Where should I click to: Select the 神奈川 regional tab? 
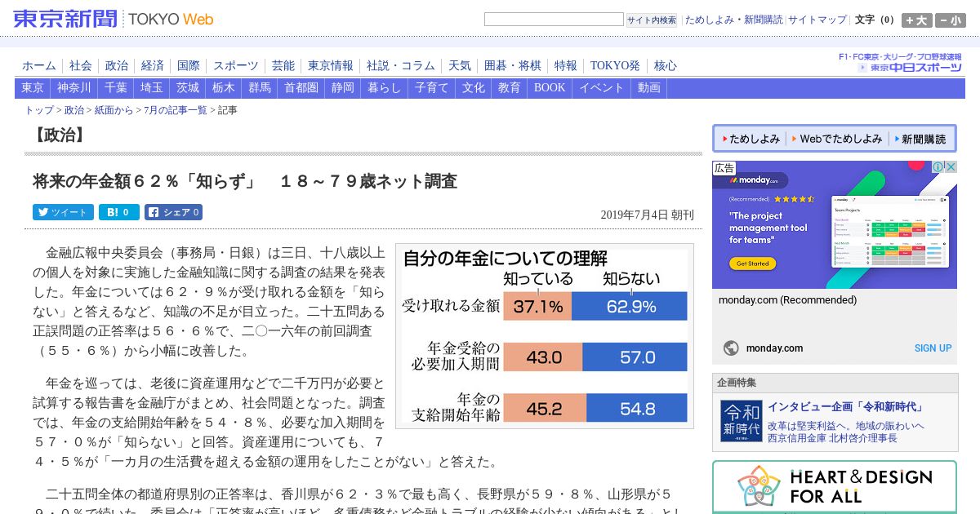click(74, 88)
